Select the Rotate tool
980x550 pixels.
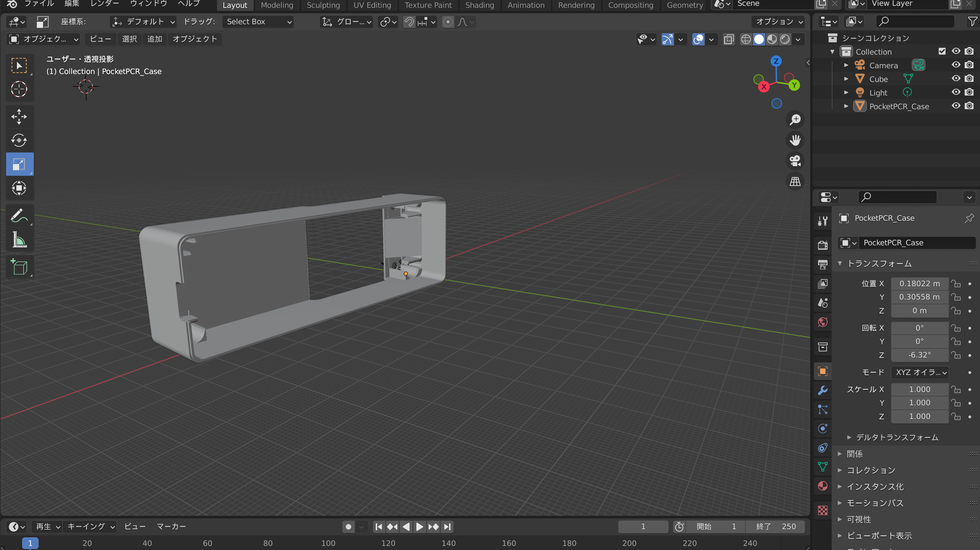(19, 141)
